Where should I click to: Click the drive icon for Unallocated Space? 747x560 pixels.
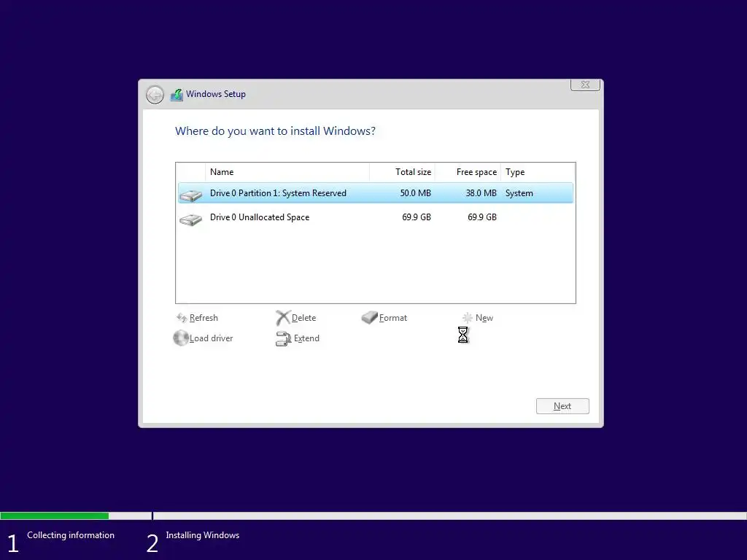click(190, 219)
